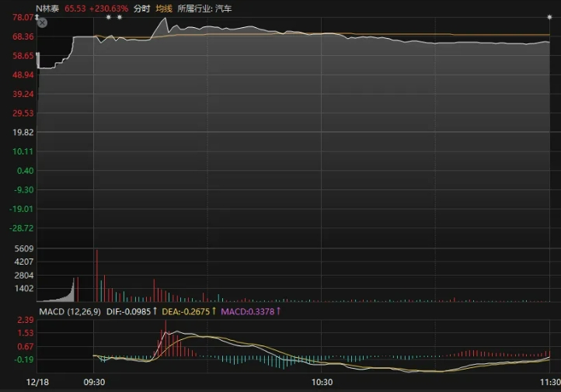
Task: Click the 1402 volume axis label
Action: 24,288
